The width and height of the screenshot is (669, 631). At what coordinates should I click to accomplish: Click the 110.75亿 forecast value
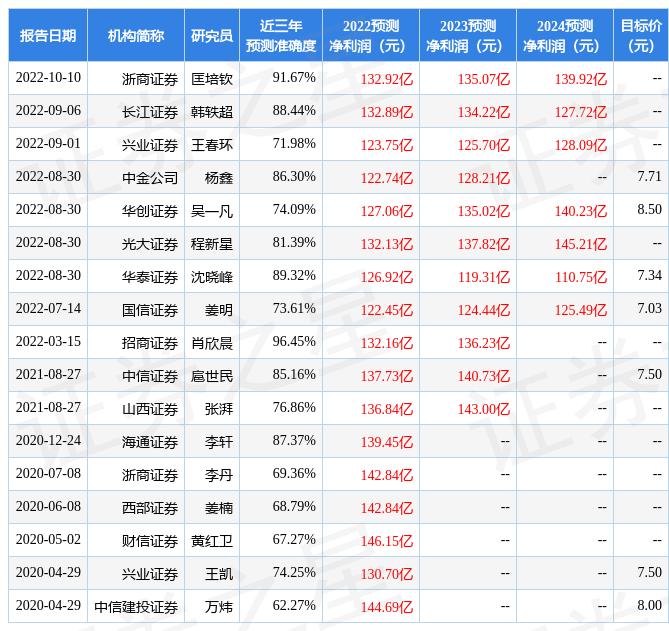pos(581,277)
